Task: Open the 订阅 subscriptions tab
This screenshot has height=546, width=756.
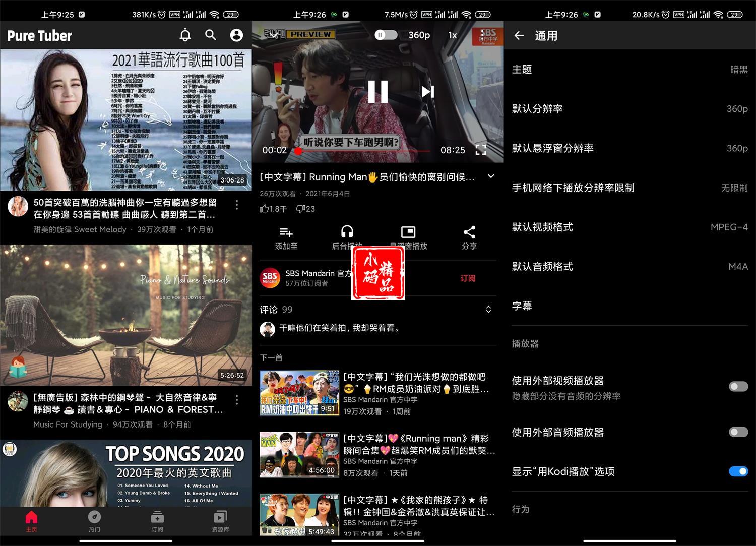Action: coord(157,521)
